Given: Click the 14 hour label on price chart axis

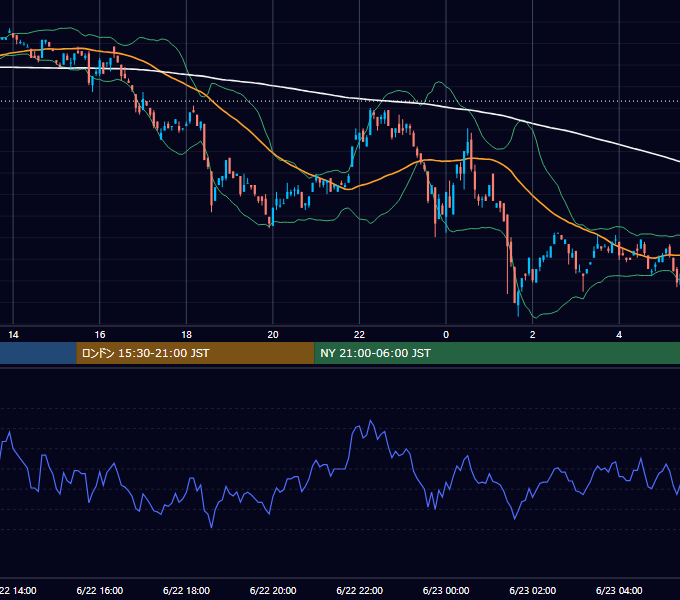Looking at the screenshot, I should (x=13, y=335).
